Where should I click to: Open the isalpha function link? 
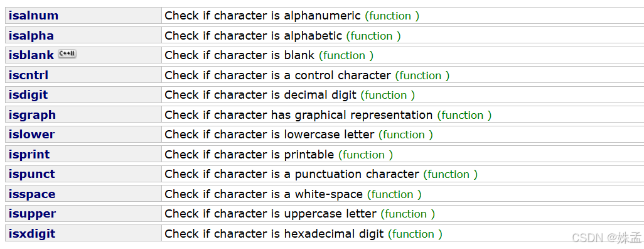(31, 35)
